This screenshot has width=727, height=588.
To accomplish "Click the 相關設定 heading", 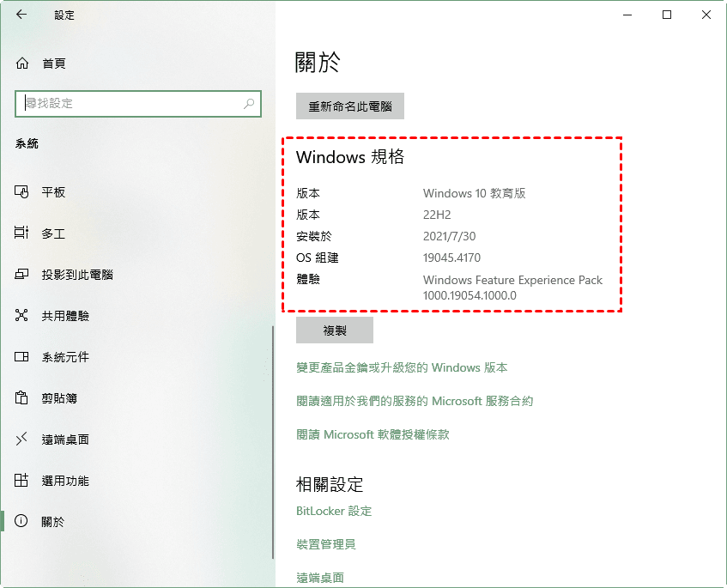I will point(330,485).
